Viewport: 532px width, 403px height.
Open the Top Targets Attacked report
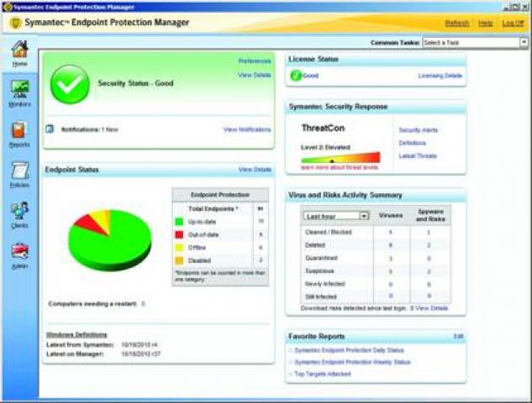click(x=323, y=374)
